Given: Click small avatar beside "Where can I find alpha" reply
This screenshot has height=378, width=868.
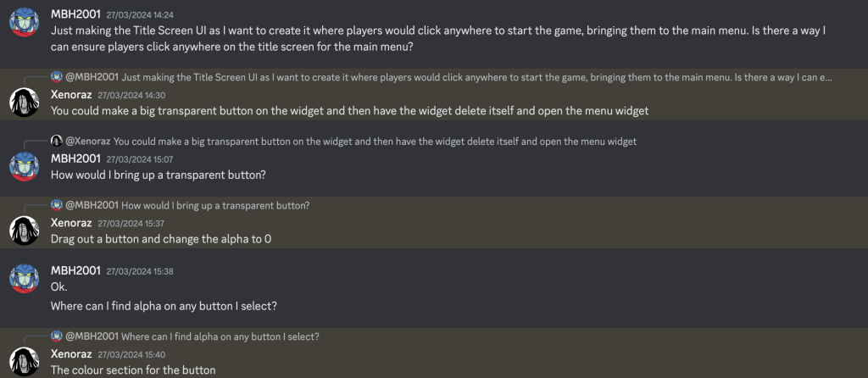Looking at the screenshot, I should click(57, 336).
